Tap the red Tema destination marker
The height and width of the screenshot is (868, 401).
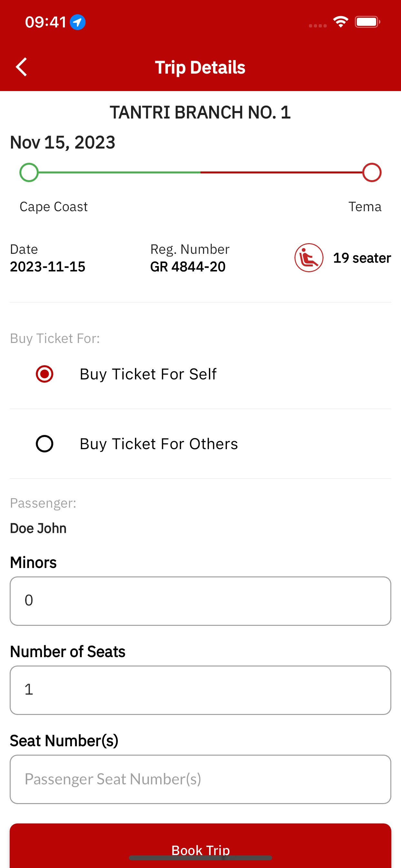pyautogui.click(x=372, y=172)
